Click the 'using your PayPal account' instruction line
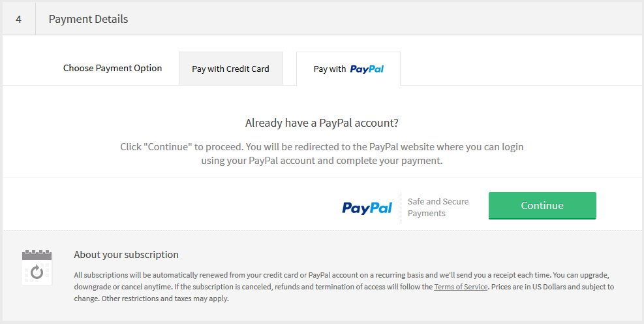This screenshot has width=644, height=324. coord(322,160)
